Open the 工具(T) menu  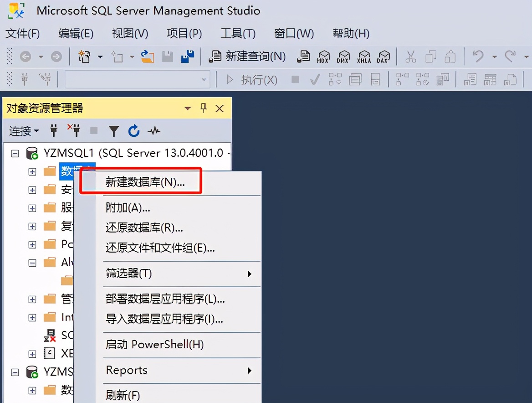(x=238, y=34)
